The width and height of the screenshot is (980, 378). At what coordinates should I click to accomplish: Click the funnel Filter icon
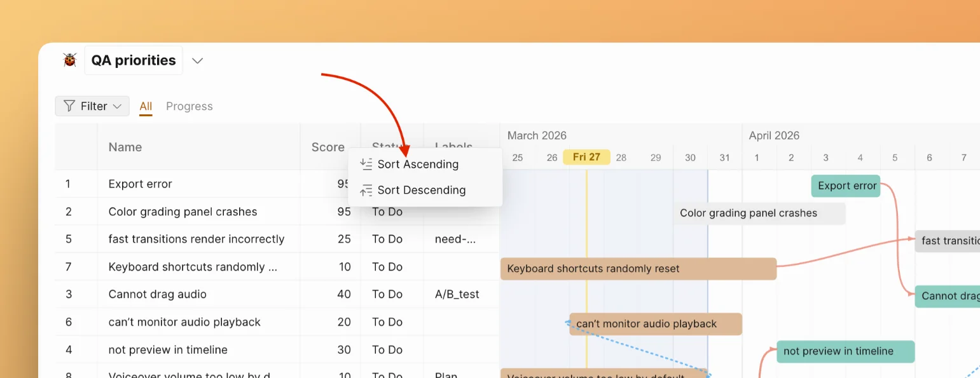(69, 106)
